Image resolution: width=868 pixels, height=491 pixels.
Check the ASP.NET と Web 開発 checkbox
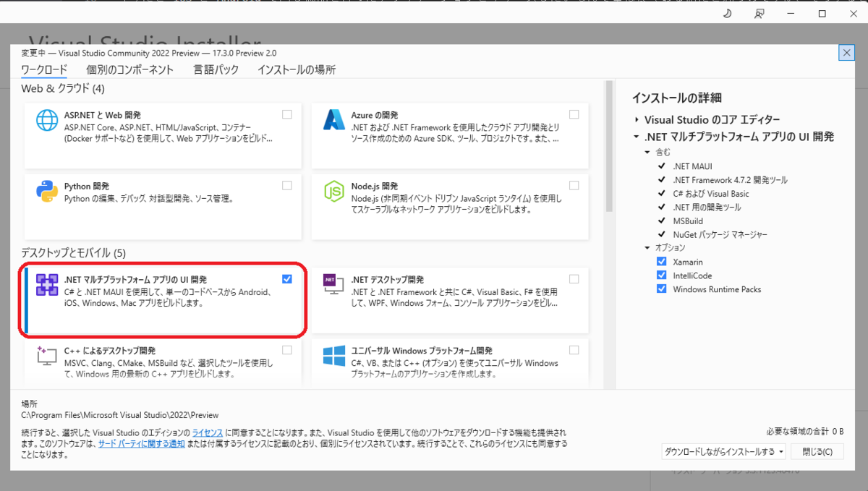point(287,114)
